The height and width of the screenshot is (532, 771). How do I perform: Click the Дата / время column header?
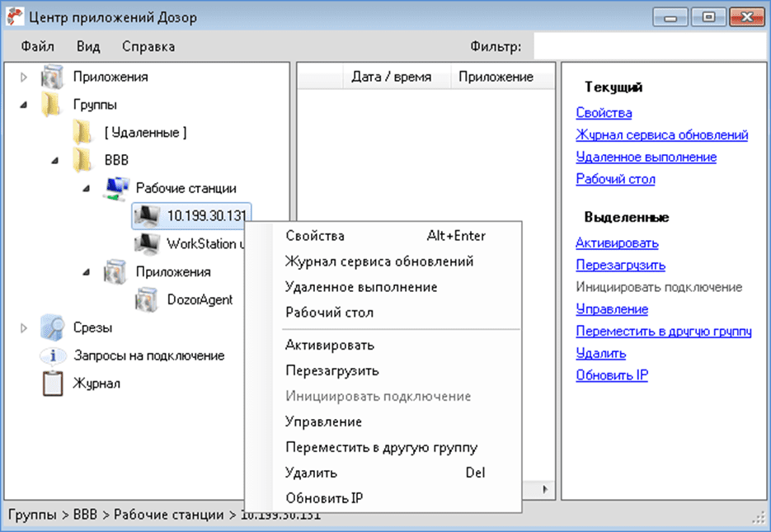click(391, 77)
